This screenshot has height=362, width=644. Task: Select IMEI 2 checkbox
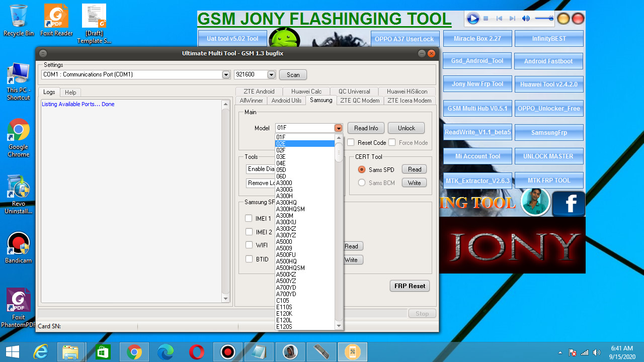[249, 232]
